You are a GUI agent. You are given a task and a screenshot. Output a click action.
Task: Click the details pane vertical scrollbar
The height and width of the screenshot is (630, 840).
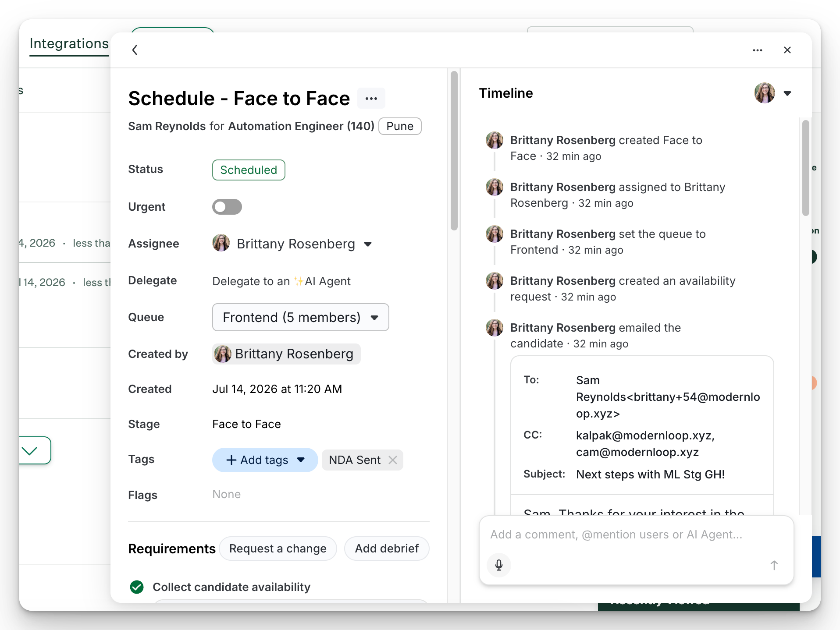pyautogui.click(x=454, y=150)
